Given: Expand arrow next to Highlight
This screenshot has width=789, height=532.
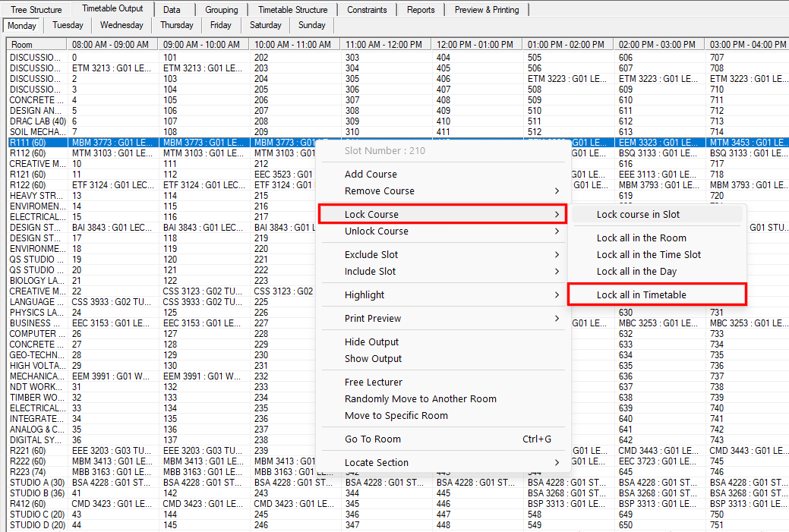Looking at the screenshot, I should [x=557, y=294].
